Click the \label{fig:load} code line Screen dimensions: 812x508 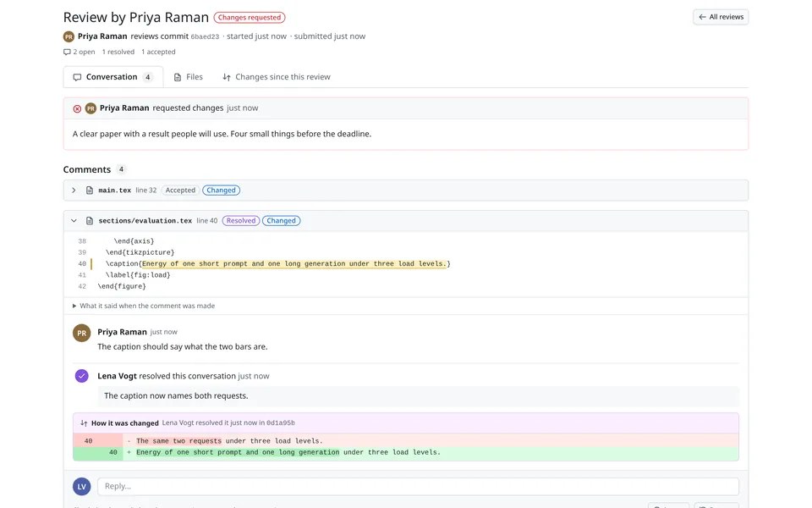point(138,275)
